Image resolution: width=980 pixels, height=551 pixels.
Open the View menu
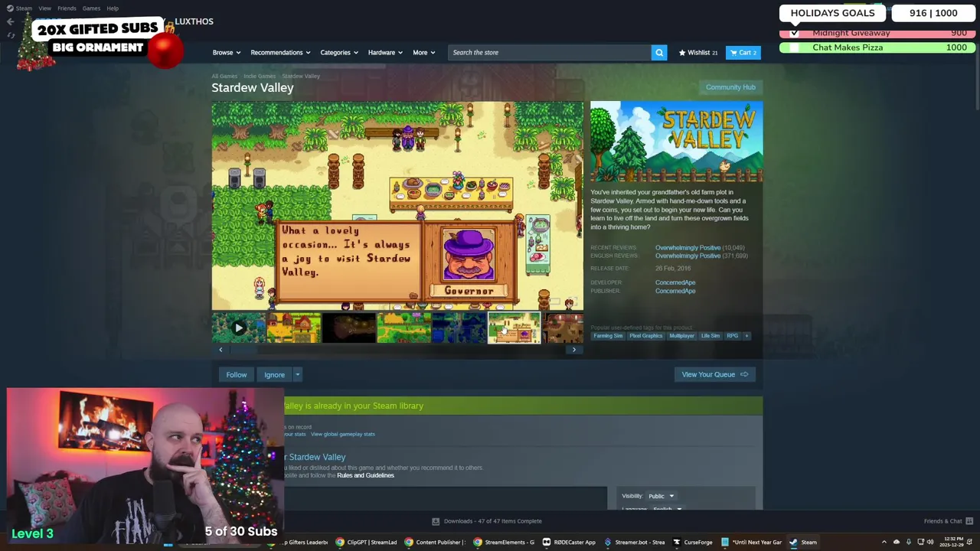(44, 8)
